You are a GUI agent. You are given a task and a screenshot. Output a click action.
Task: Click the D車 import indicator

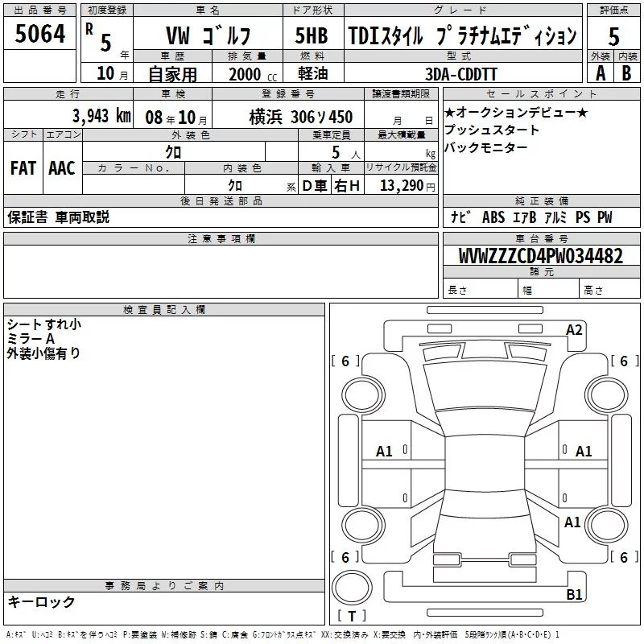click(314, 186)
